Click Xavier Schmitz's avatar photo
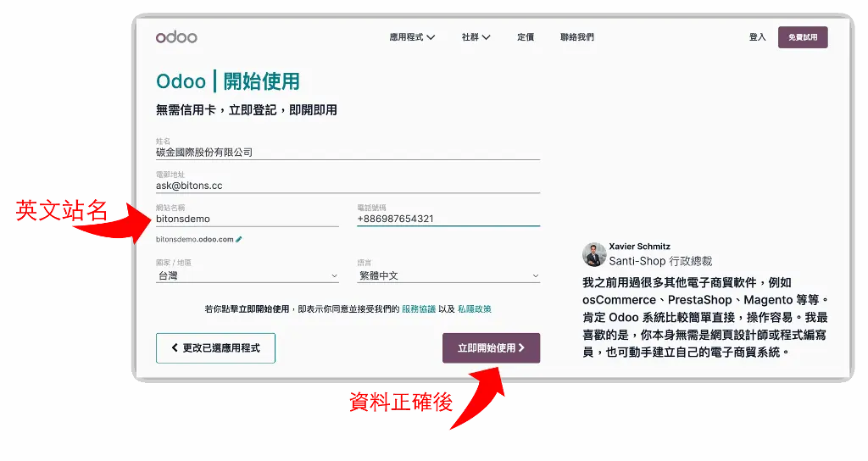This screenshot has width=868, height=461. point(594,254)
